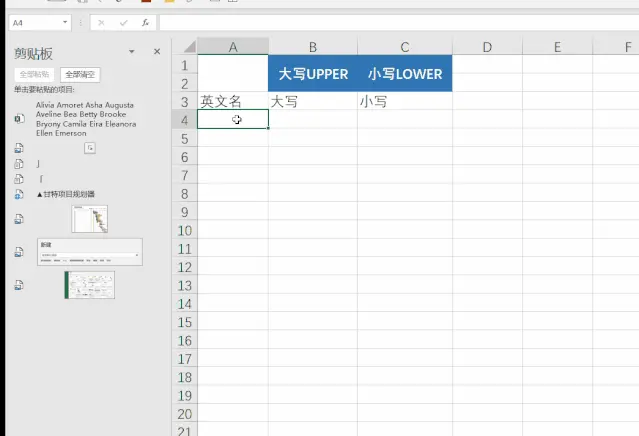Select the active cell A4
This screenshot has height=436, width=639.
pos(233,119)
